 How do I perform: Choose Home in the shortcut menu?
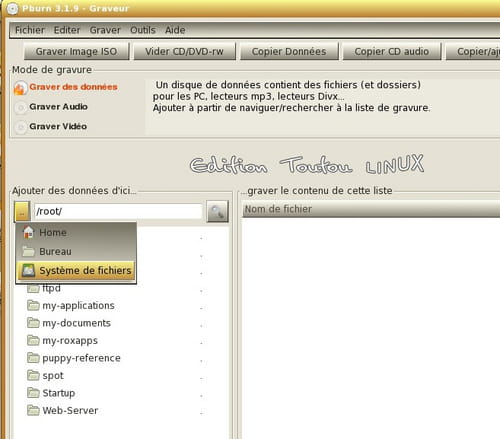click(x=76, y=232)
